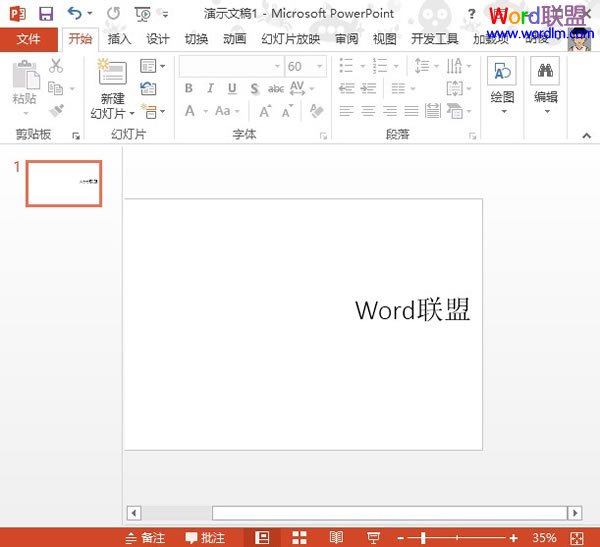Toggle text Shadow S button
The image size is (600, 547).
(x=254, y=89)
